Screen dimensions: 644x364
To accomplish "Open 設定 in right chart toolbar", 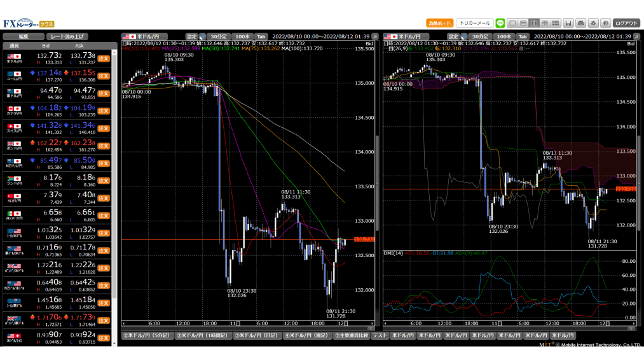I will point(453,37).
